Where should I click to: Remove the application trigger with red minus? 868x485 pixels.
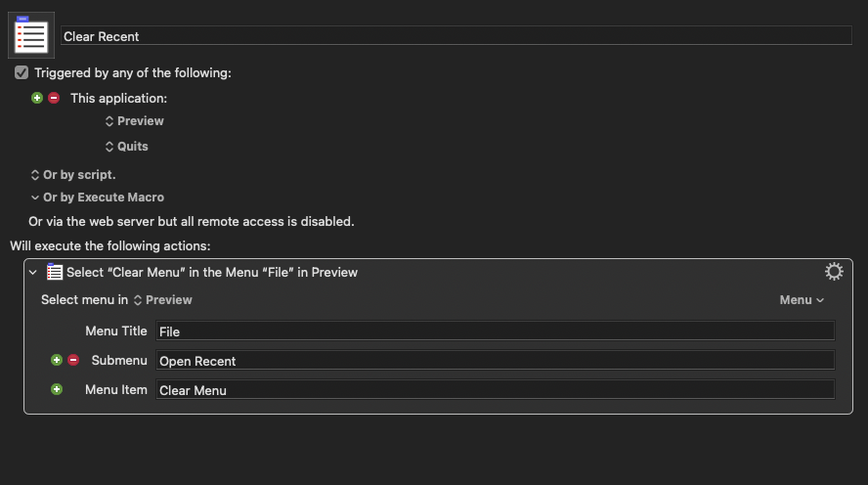pos(54,98)
